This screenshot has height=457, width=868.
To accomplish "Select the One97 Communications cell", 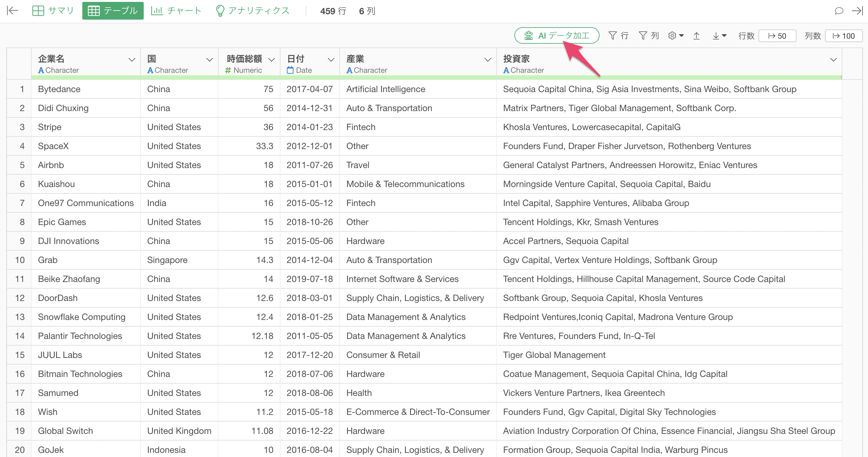I will click(86, 203).
